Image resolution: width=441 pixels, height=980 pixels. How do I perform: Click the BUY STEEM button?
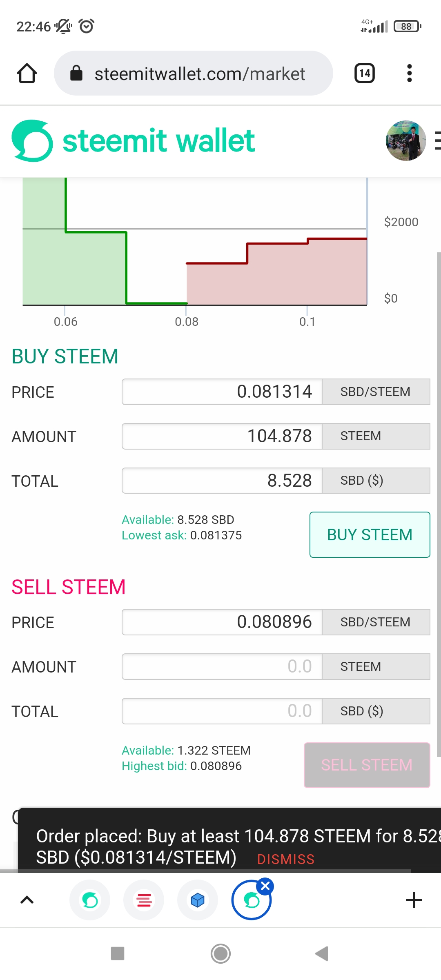(370, 535)
